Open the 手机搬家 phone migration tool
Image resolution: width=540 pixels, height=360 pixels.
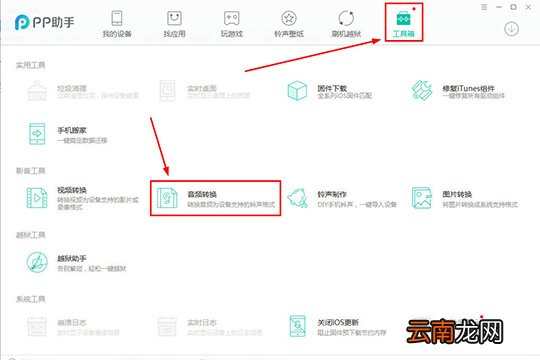pyautogui.click(x=68, y=134)
